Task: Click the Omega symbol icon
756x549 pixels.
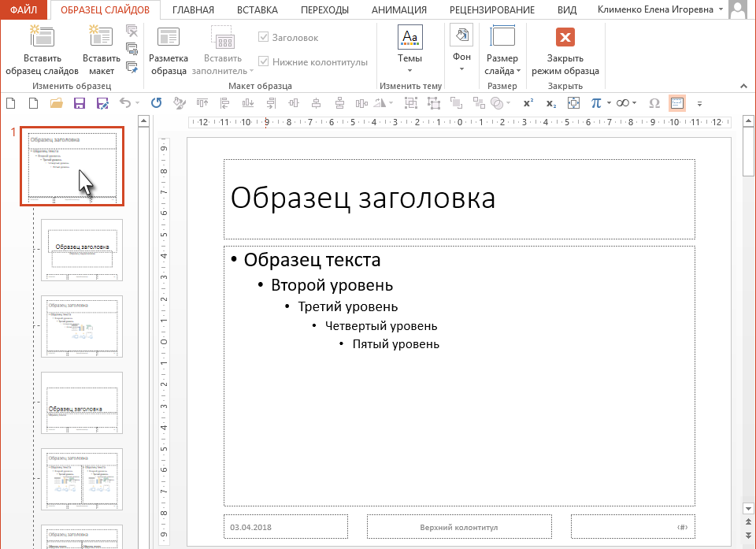Action: (x=654, y=102)
